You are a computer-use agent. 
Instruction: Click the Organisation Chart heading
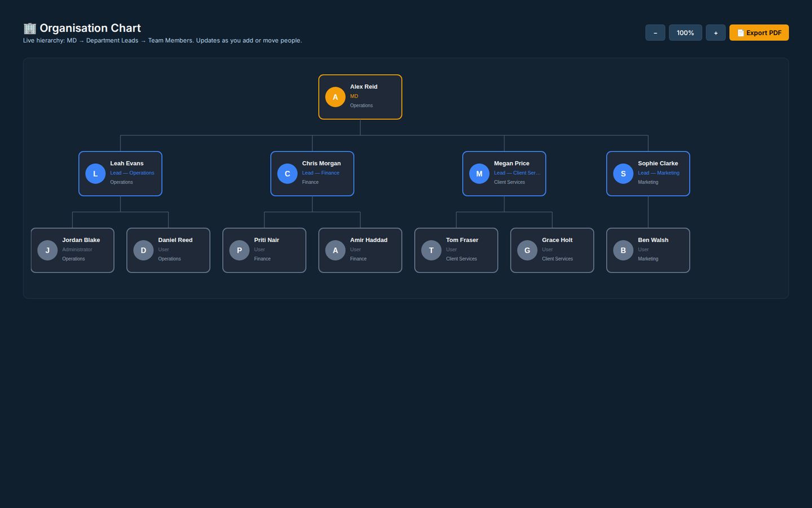tap(90, 28)
